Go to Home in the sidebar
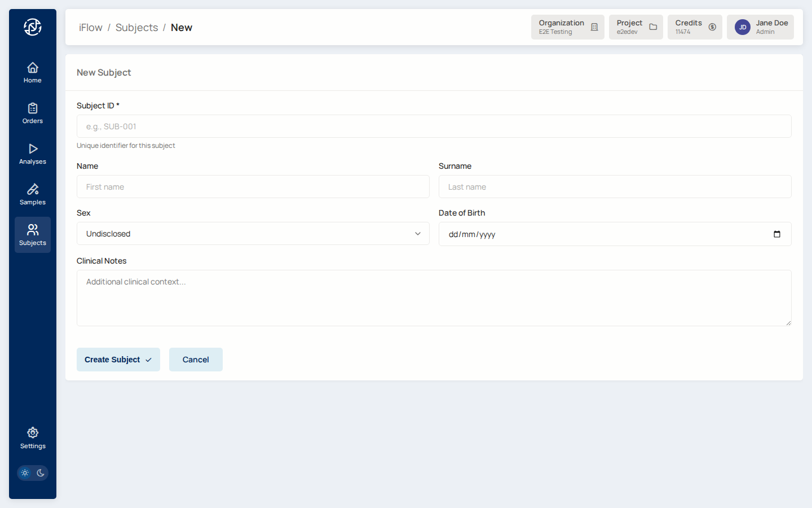The width and height of the screenshot is (812, 508). [33, 72]
